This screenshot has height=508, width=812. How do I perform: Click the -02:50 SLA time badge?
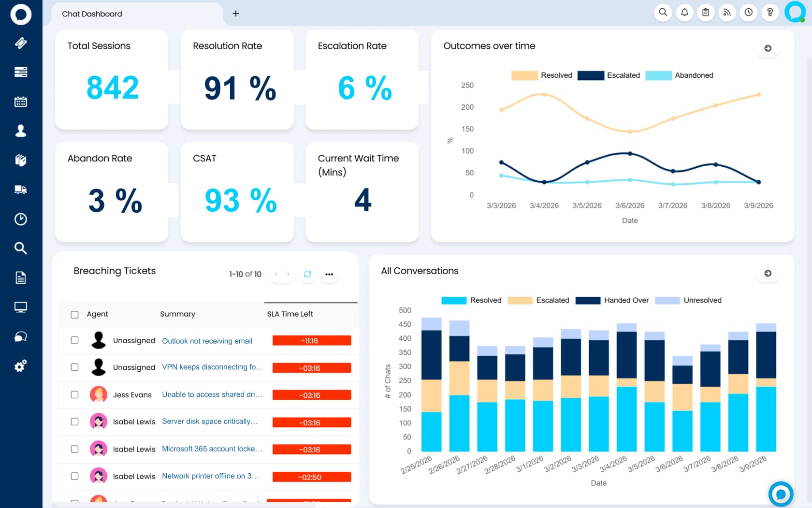point(312,477)
